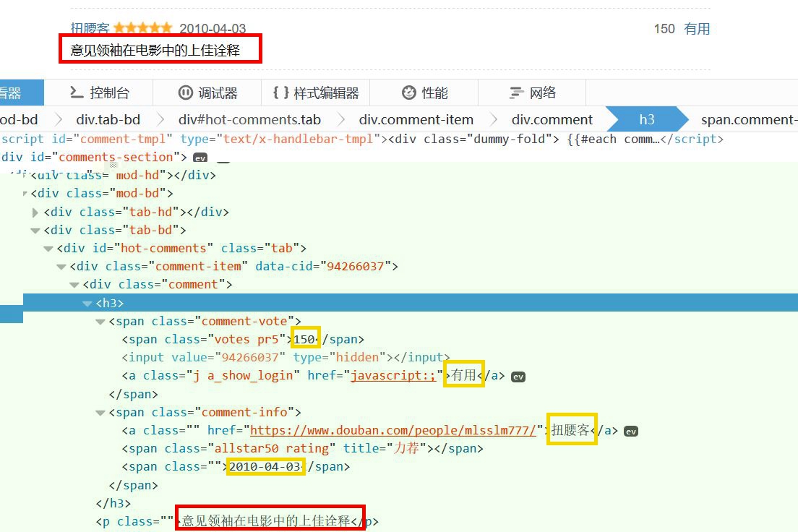Select the span line containing 2010-04-03
798x532 pixels.
click(x=236, y=467)
